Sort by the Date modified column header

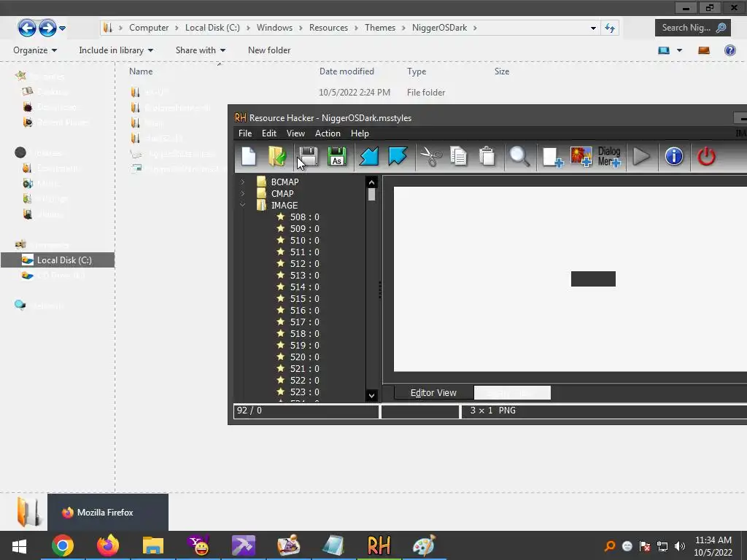[347, 71]
